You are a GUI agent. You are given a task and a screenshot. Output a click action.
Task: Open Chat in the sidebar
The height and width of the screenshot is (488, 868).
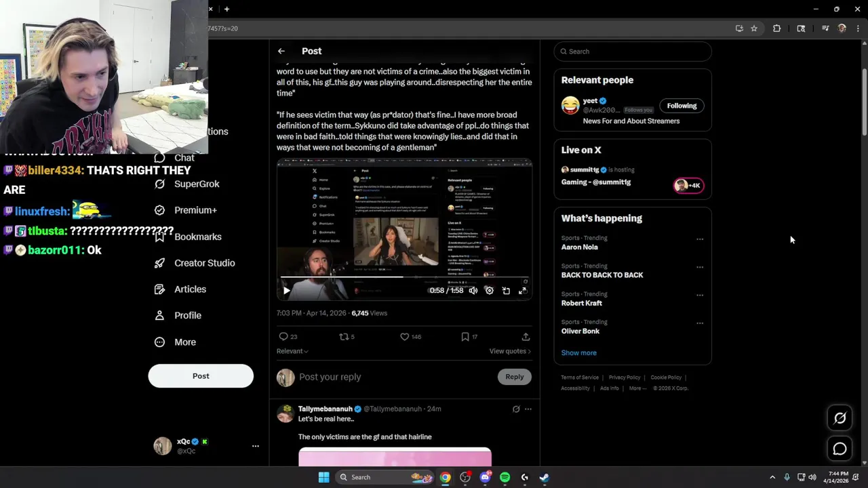coord(174,158)
